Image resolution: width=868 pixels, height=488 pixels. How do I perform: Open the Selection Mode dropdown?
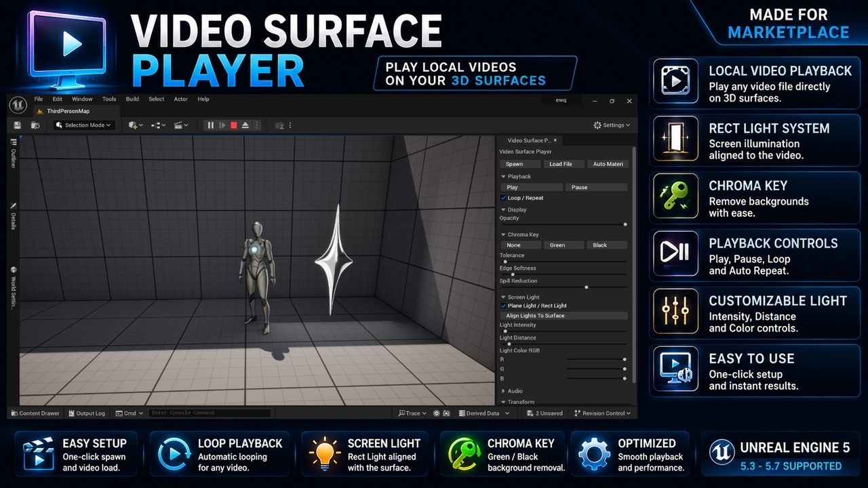[x=84, y=125]
